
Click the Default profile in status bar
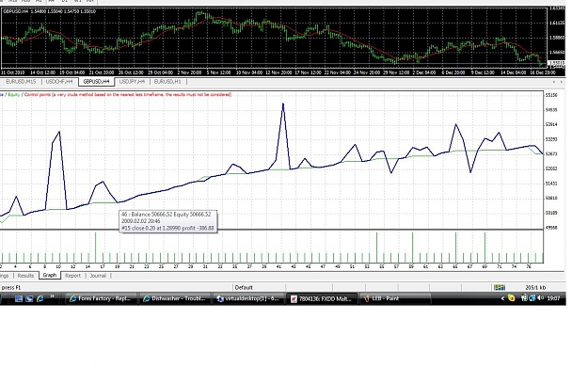point(244,288)
